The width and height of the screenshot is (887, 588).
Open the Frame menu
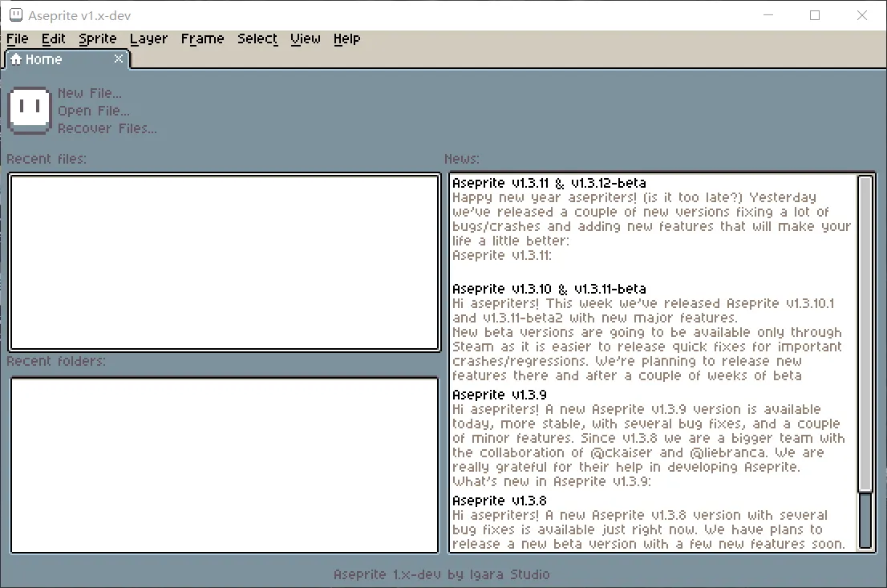pos(202,39)
